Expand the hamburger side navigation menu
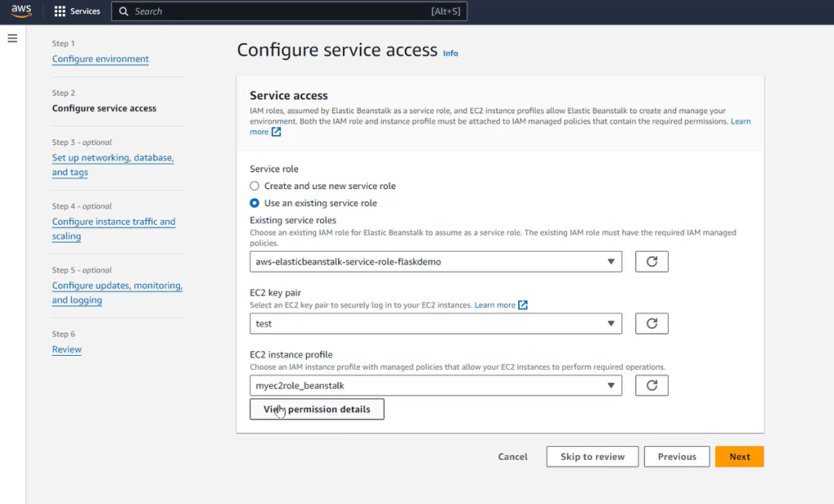834x504 pixels. point(12,38)
